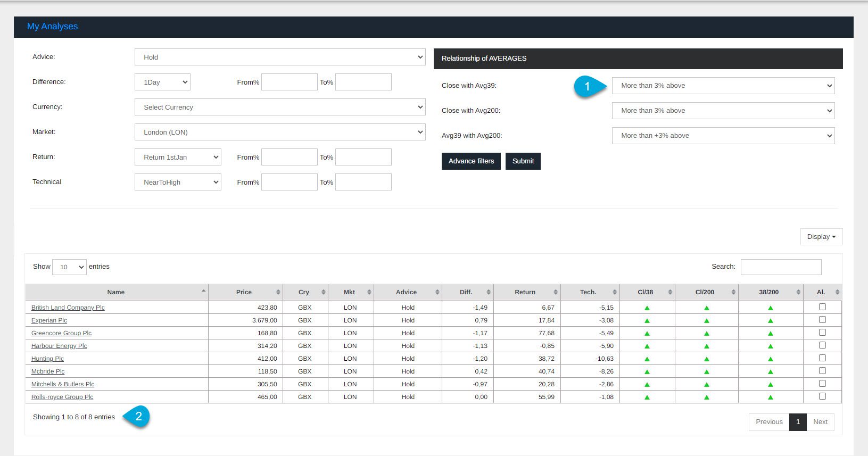Click green arrow in Rolls-royce 38/200 cell
868x456 pixels.
click(x=770, y=397)
